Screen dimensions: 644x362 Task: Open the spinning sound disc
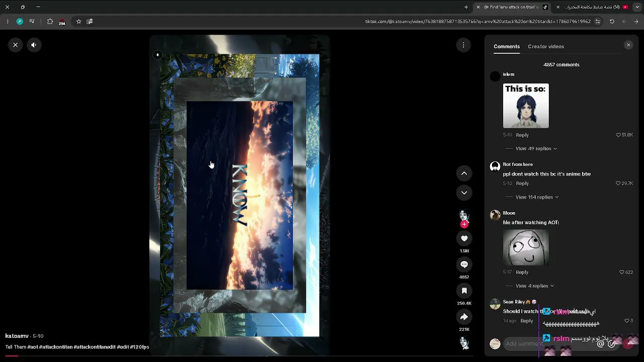pos(464,342)
